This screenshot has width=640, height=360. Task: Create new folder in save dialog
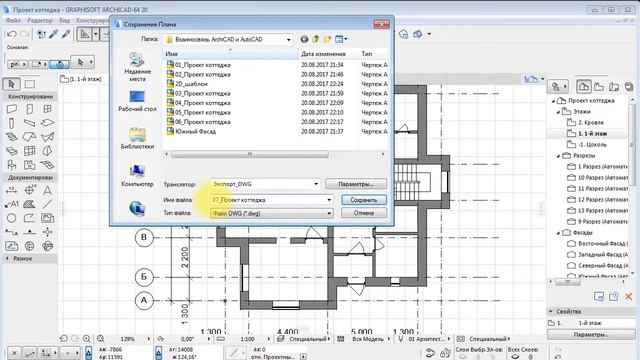327,39
